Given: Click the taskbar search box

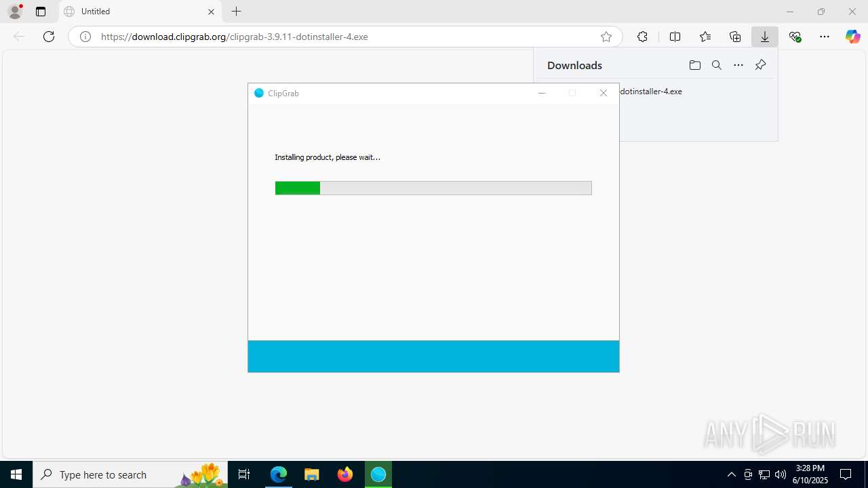Looking at the screenshot, I should coord(130,474).
